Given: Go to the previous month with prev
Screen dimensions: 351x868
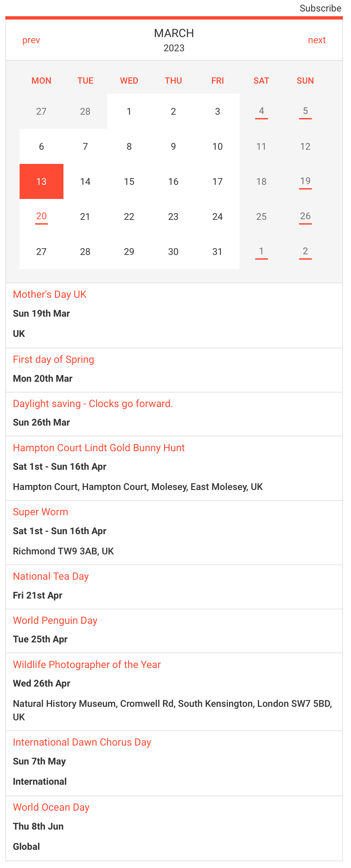Looking at the screenshot, I should [31, 40].
